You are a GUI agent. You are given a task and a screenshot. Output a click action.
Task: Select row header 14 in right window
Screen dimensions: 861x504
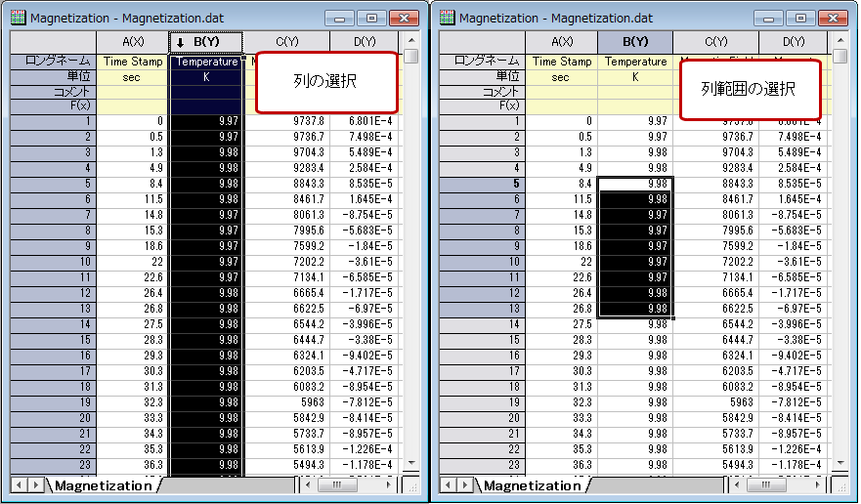tap(482, 324)
